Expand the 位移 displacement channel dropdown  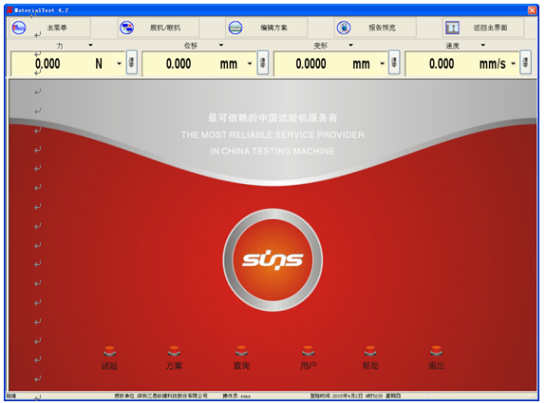(221, 45)
